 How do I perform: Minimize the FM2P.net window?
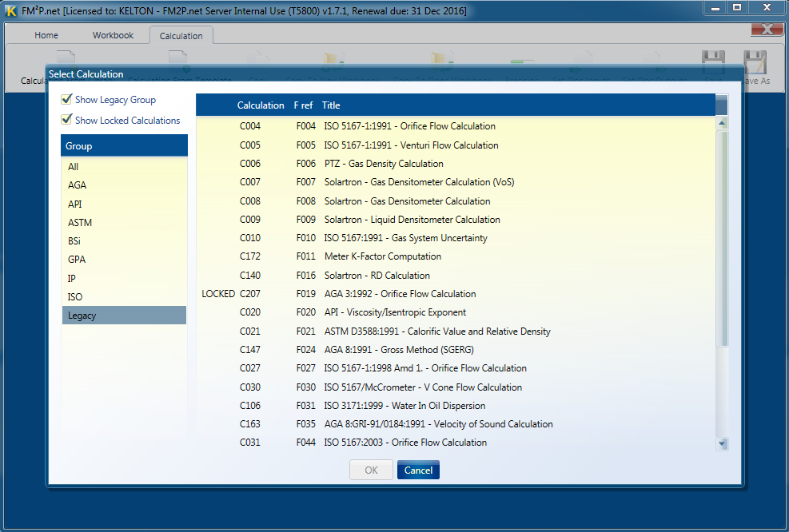click(x=715, y=7)
